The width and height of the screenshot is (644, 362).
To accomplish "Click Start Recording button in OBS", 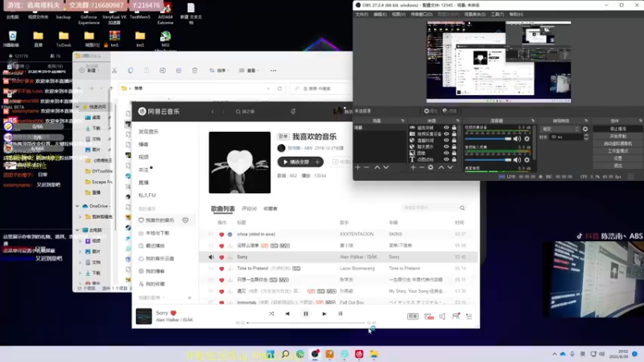I will point(617,136).
